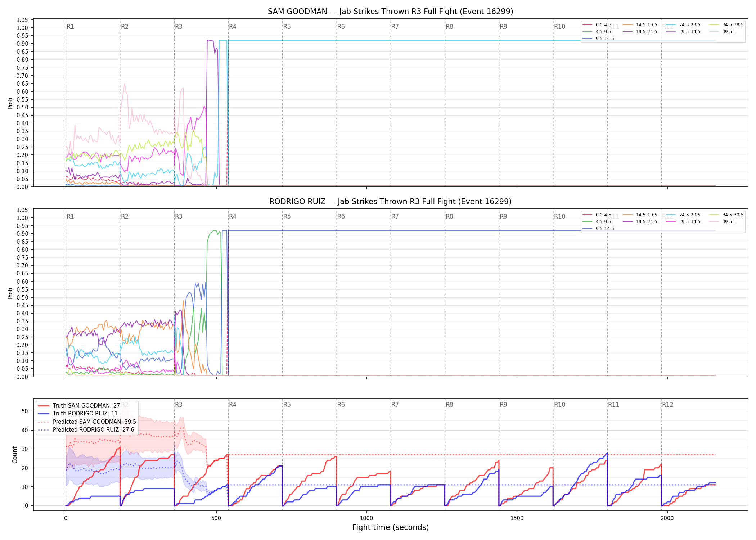This screenshot has height=540, width=756.
Task: Select 34.5-39.5 legend entry in Ruiz chart
Action: 726,215
